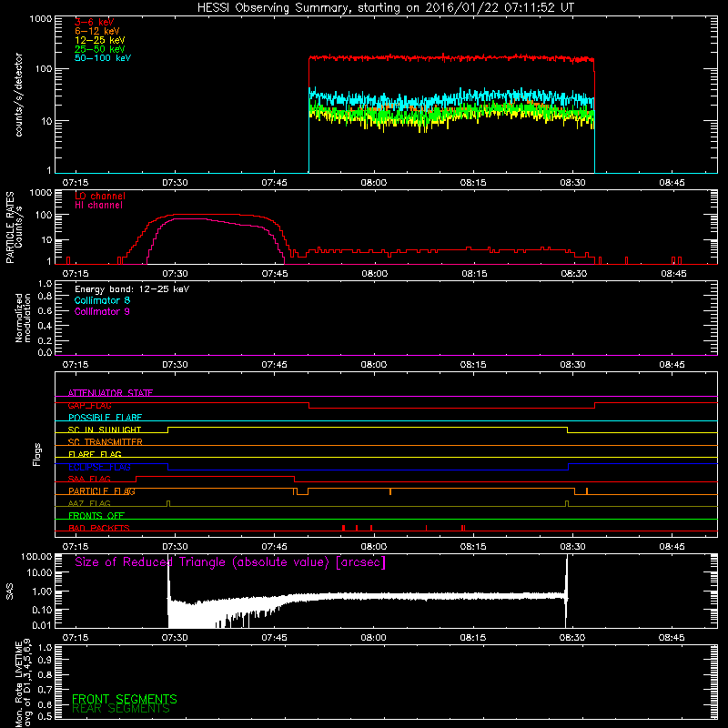728x728 pixels.
Task: Click the counts/s/detector axis label
Action: coord(18,95)
